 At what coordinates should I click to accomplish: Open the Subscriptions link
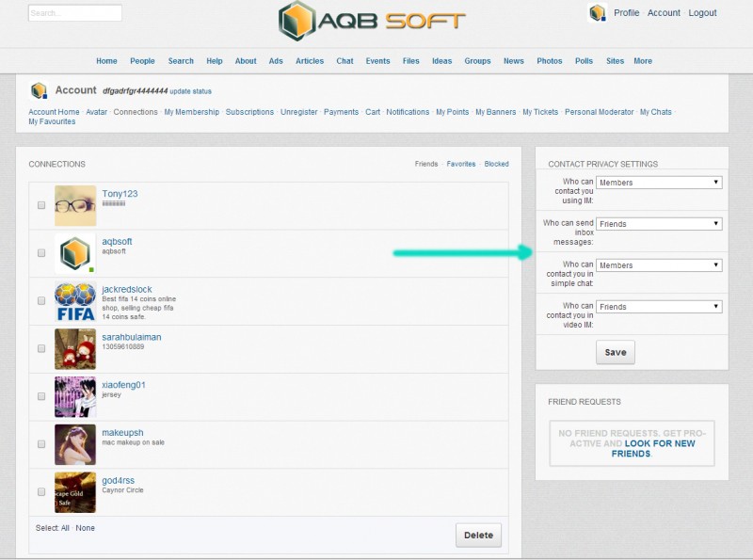coord(249,112)
